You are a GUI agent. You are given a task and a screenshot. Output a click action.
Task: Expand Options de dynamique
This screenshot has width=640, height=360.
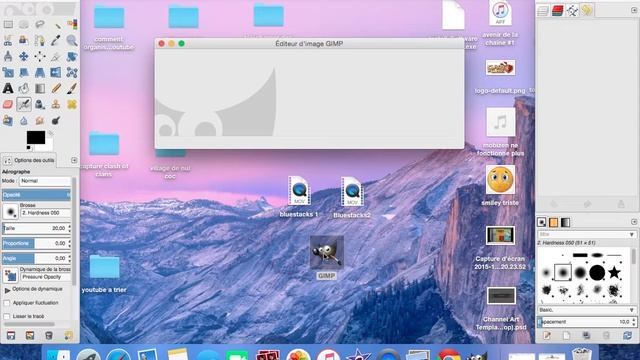pos(7,290)
